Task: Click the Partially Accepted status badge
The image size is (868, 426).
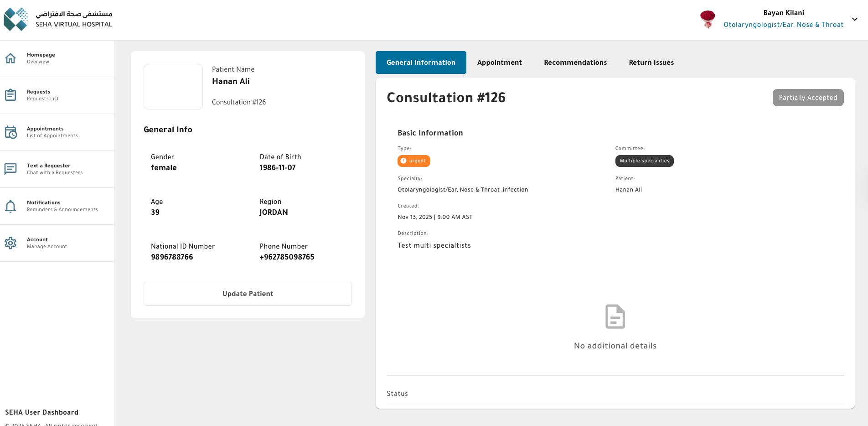Action: 808,98
